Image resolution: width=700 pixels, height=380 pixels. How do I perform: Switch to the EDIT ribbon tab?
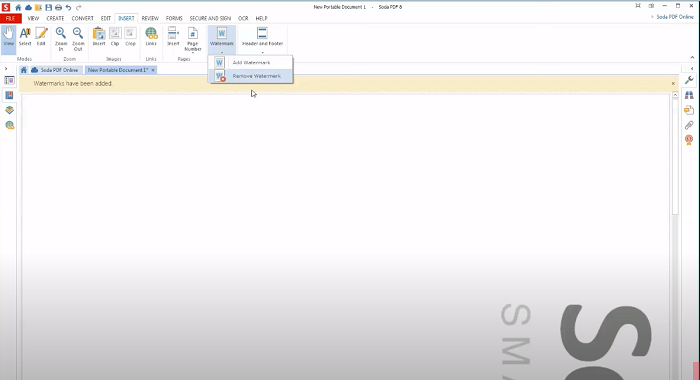tap(106, 18)
